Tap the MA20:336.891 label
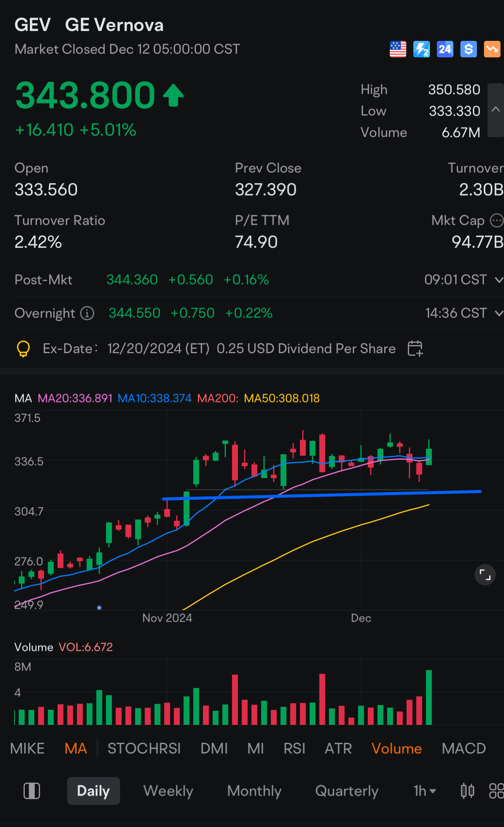The height and width of the screenshot is (827, 504). pyautogui.click(x=75, y=398)
